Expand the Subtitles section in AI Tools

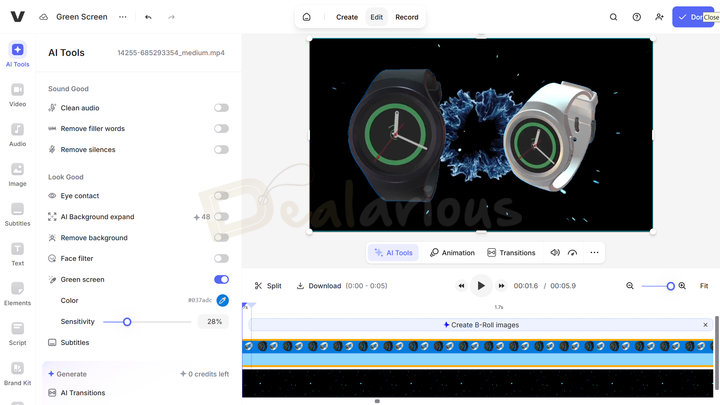click(75, 343)
